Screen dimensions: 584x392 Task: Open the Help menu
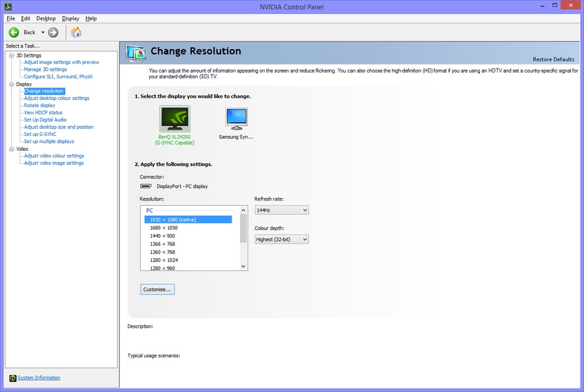tap(91, 18)
